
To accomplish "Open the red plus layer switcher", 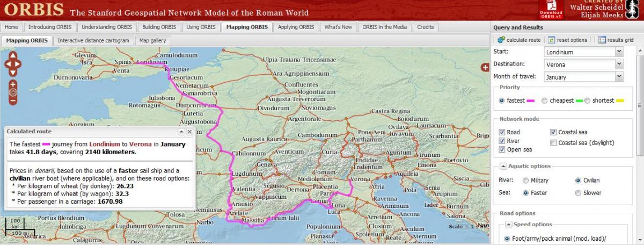I will [485, 67].
